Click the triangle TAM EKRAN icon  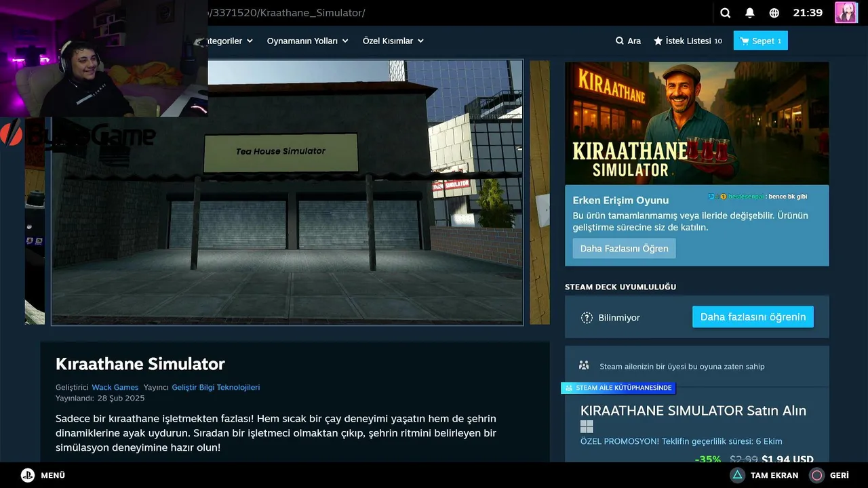(737, 475)
